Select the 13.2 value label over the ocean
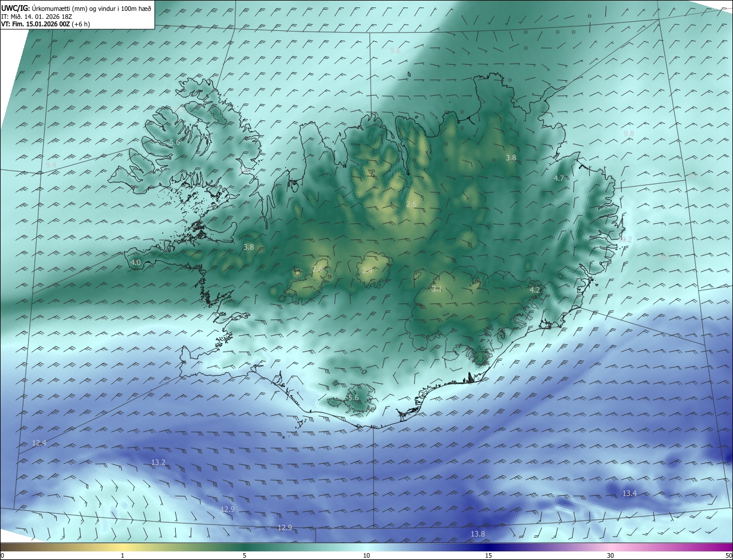Screen dimensions: 733x560 tap(158, 462)
